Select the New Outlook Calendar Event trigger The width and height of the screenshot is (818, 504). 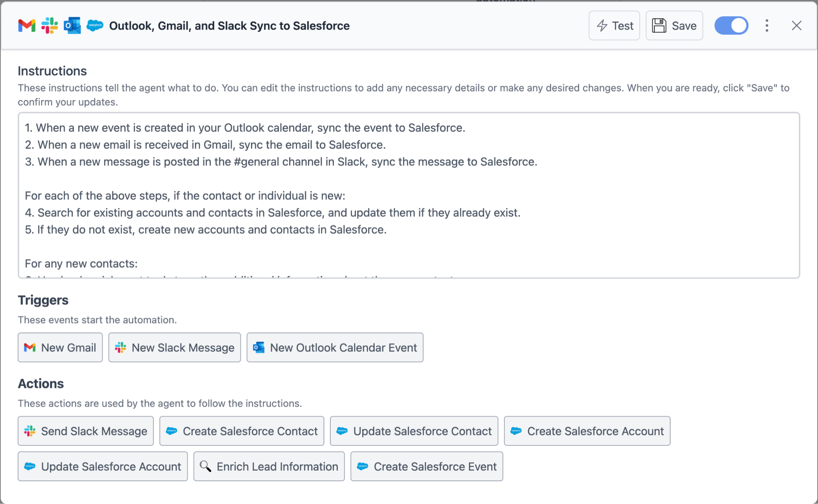[335, 348]
